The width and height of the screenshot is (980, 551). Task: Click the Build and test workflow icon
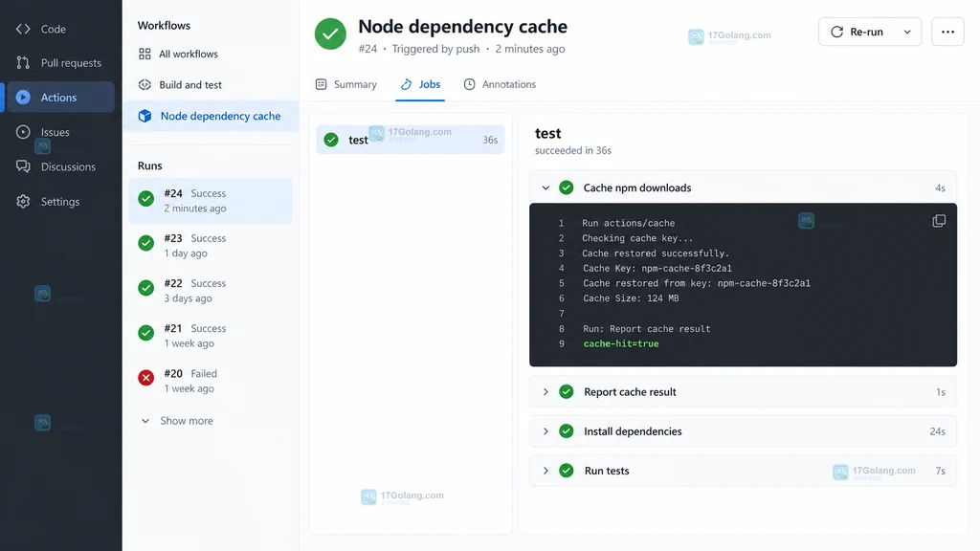click(x=145, y=84)
